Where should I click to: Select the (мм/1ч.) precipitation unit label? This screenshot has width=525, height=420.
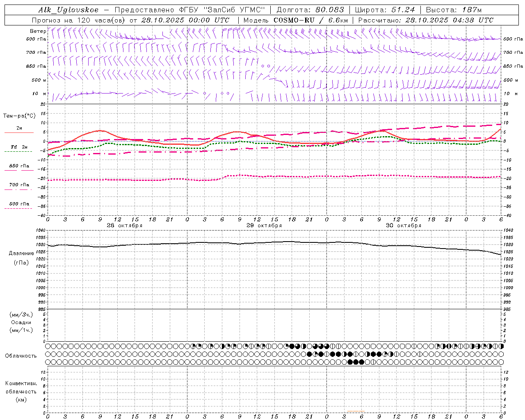(x=21, y=330)
